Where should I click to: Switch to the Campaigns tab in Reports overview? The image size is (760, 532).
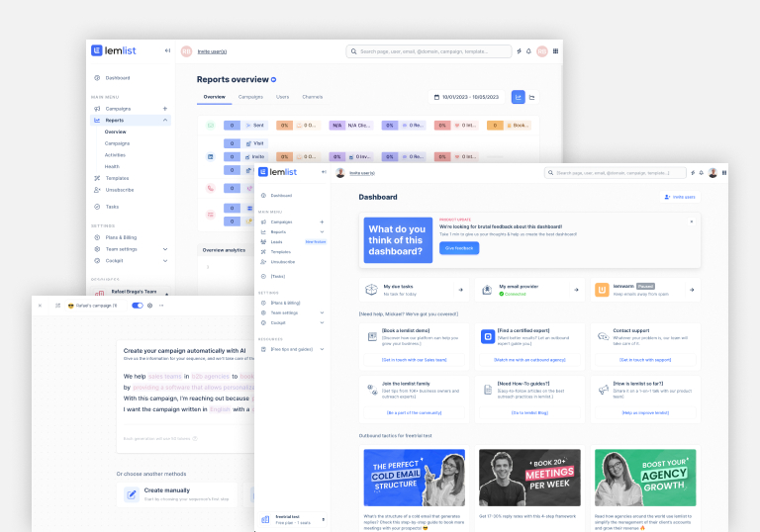point(250,97)
